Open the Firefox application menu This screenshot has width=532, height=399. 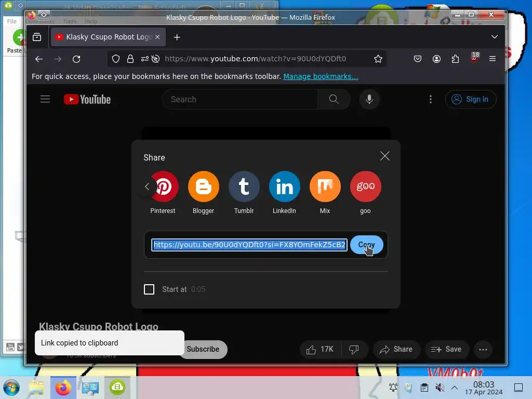pos(493,59)
